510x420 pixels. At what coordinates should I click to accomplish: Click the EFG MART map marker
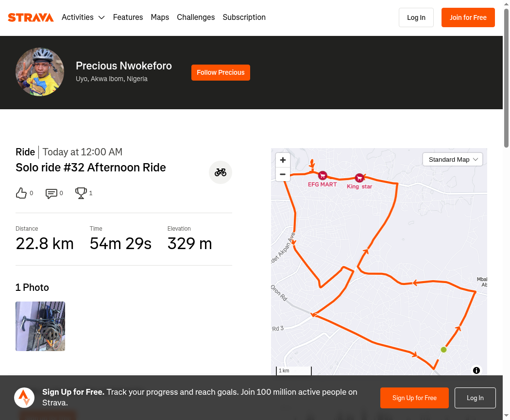click(x=323, y=176)
